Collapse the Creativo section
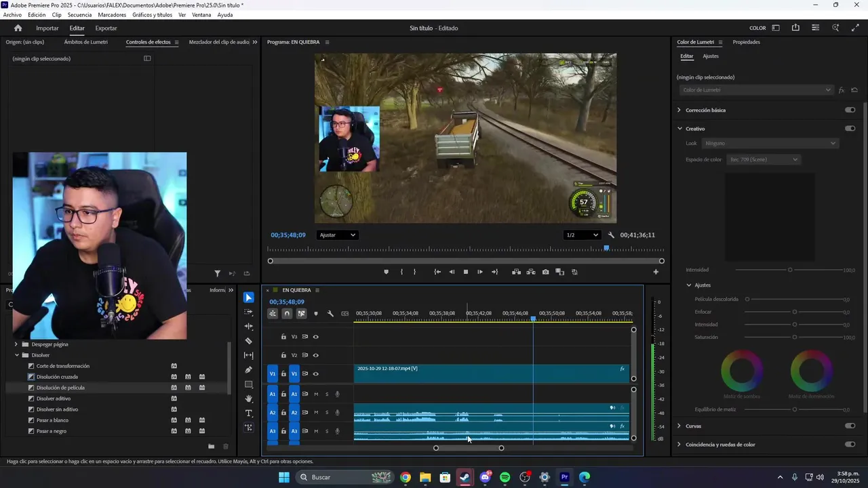This screenshot has width=868, height=488. click(679, 128)
